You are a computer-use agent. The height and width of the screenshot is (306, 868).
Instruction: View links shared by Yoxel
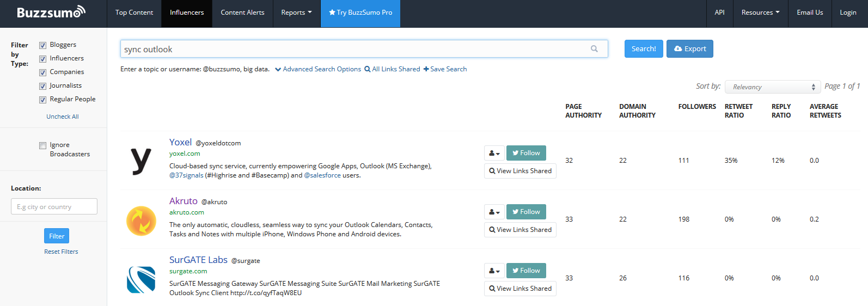(520, 171)
